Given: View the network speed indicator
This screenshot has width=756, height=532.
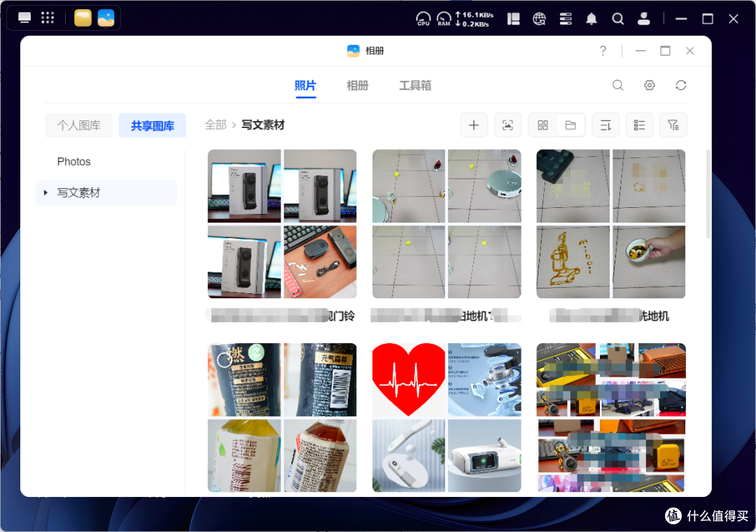Looking at the screenshot, I should point(474,20).
